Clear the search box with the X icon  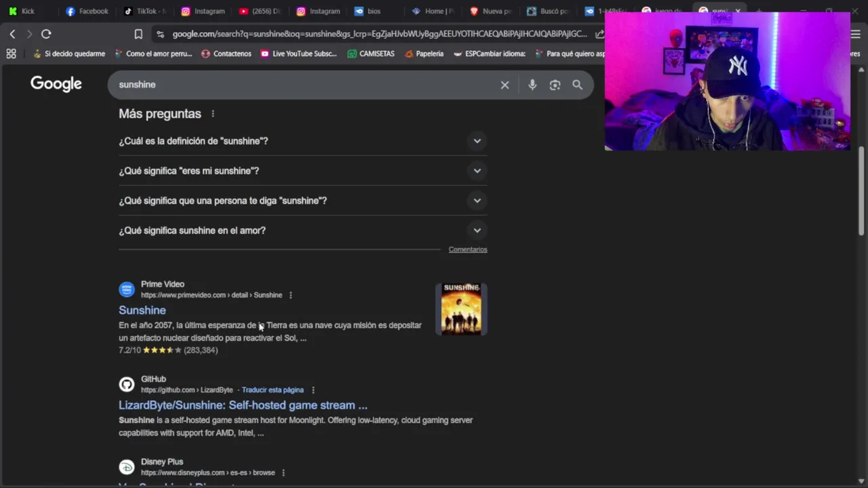[505, 85]
